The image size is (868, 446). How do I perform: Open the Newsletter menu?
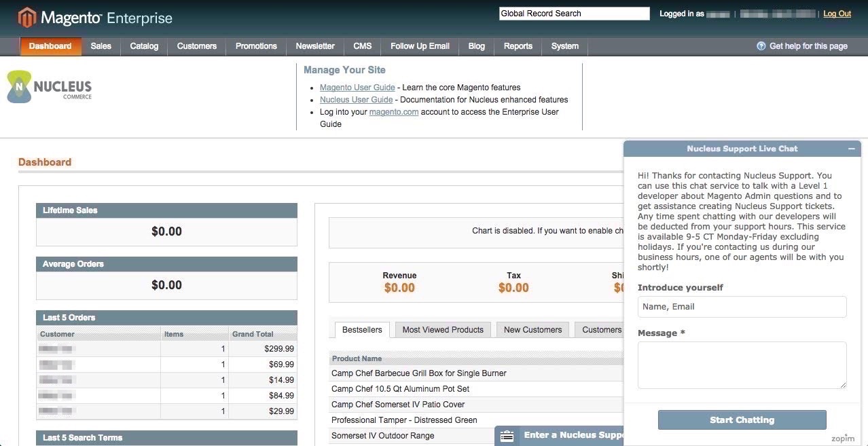315,46
